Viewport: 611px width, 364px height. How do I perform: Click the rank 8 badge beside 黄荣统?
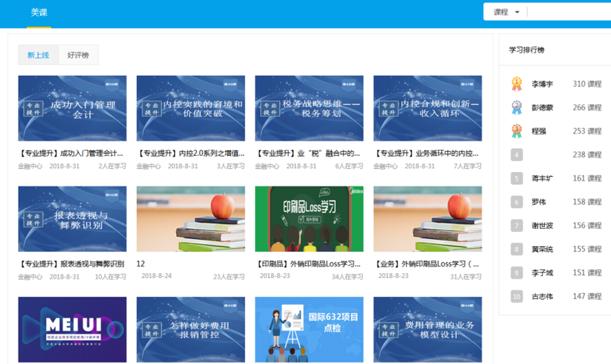click(x=516, y=250)
